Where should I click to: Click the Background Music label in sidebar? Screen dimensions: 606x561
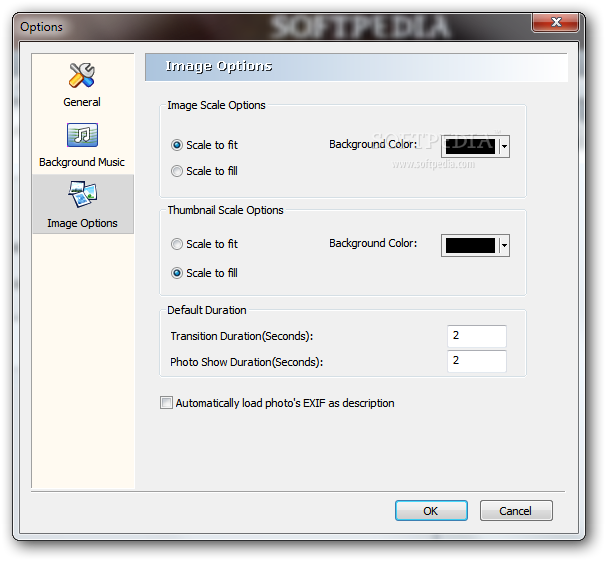coord(82,162)
